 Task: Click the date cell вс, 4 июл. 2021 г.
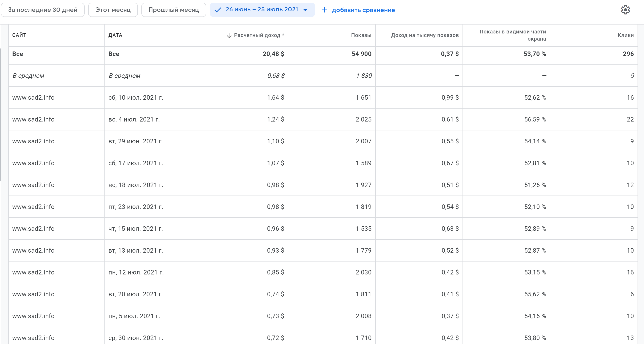point(134,119)
